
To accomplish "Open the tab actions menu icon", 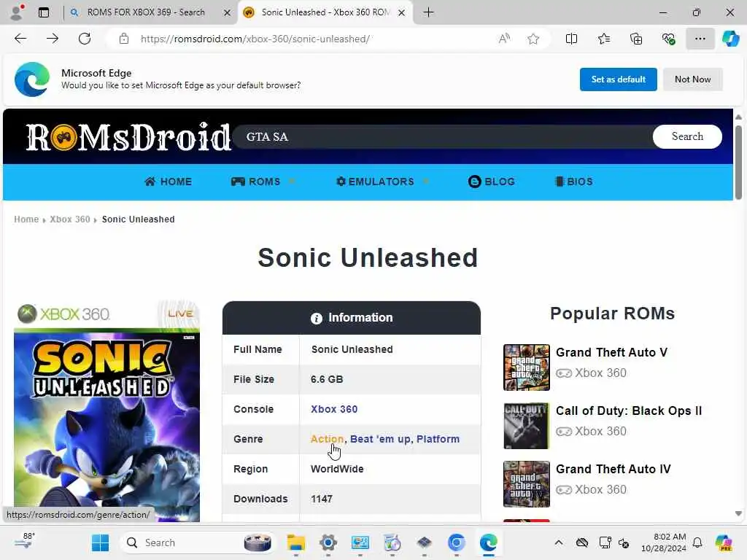I will coord(44,12).
